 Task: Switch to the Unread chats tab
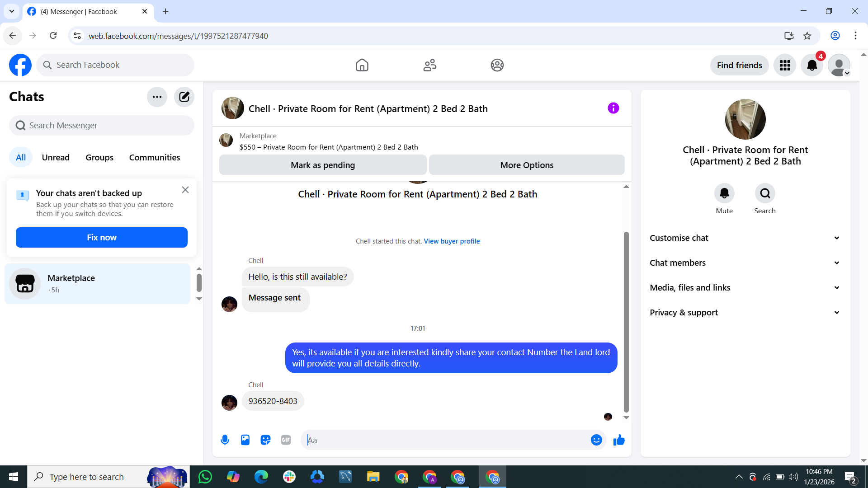pos(56,157)
